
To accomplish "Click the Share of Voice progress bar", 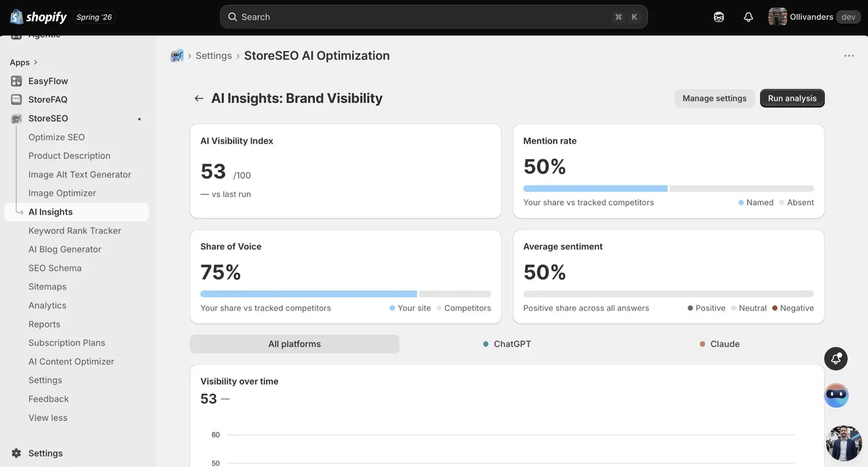I will [x=345, y=294].
